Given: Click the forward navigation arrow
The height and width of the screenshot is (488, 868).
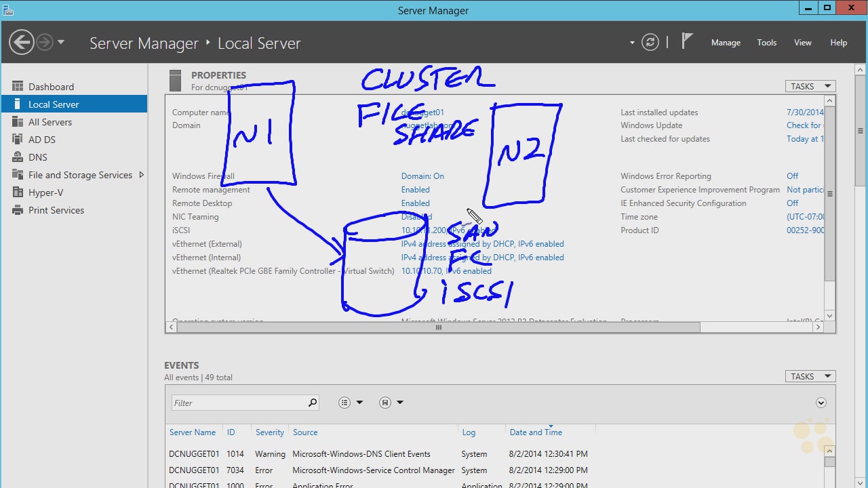Looking at the screenshot, I should click(45, 42).
